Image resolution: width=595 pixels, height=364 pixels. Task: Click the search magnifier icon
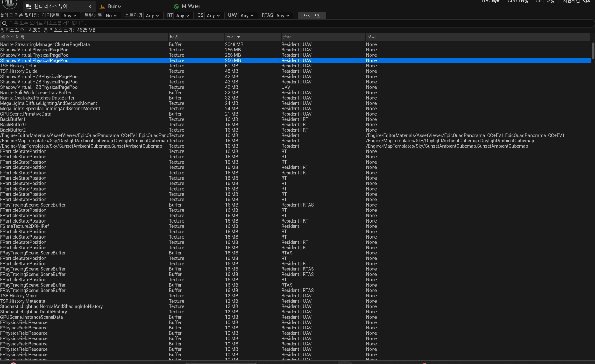[x=4, y=23]
